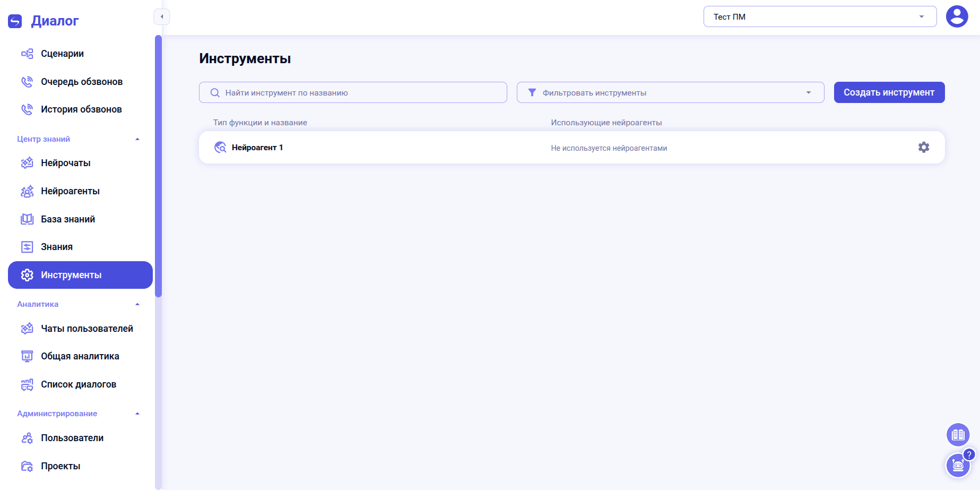This screenshot has height=490, width=980.
Task: Open Общая аналитика page
Action: [80, 356]
